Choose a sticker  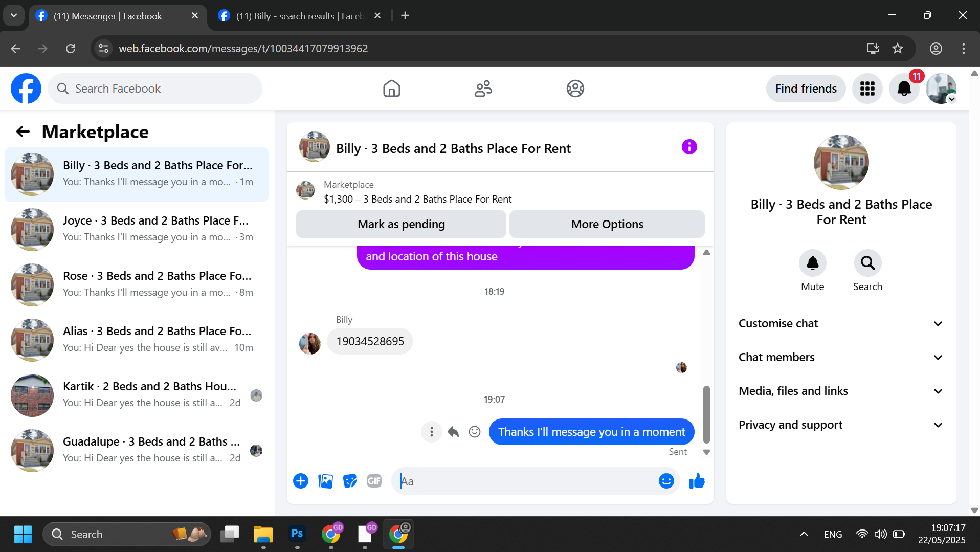(350, 481)
